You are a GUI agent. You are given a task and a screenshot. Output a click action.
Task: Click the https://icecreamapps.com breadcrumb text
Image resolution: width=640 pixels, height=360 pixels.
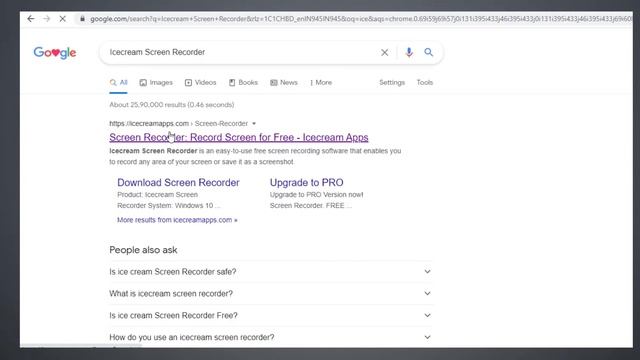click(149, 123)
